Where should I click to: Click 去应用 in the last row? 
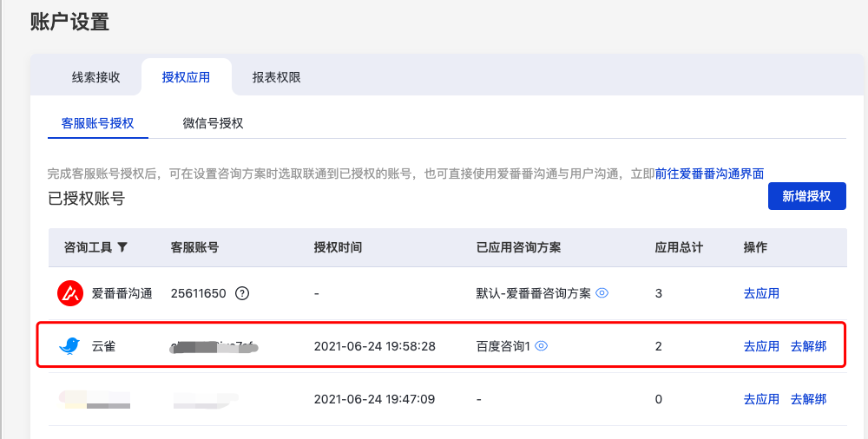pos(761,398)
